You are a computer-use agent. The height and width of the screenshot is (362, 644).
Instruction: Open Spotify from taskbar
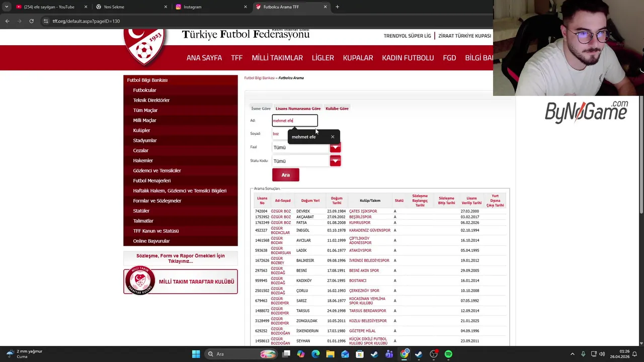[x=448, y=354]
